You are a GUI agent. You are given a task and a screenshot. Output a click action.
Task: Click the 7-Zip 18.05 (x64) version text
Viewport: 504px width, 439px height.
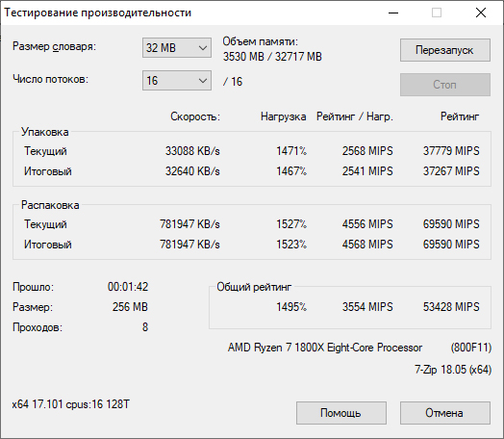coord(453,370)
